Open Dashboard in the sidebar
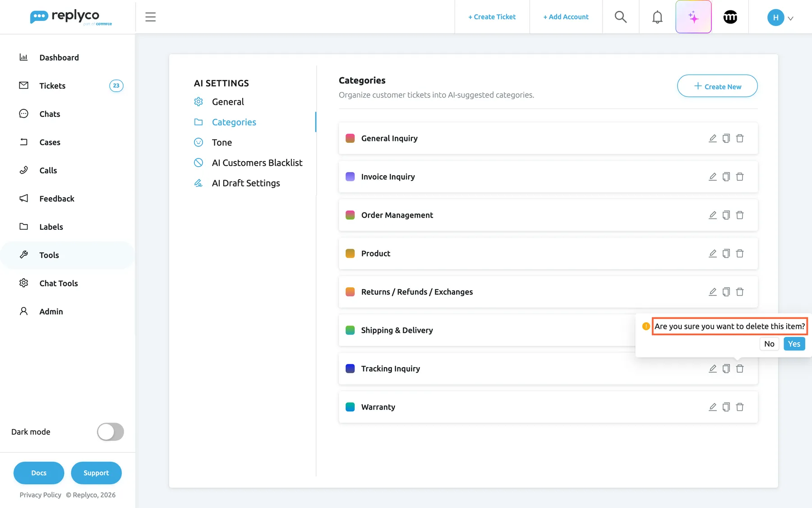Viewport: 812px width, 508px height. [68, 57]
